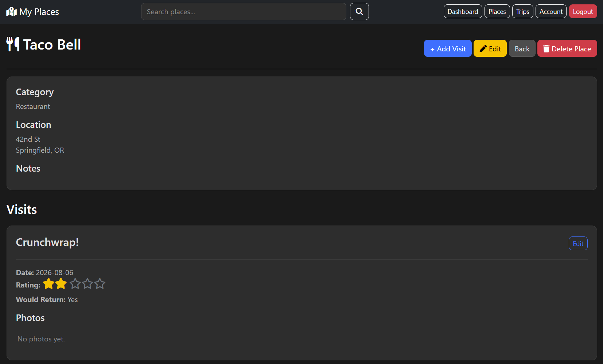
Task: Select the Would Return: Yes text
Action: pos(47,300)
